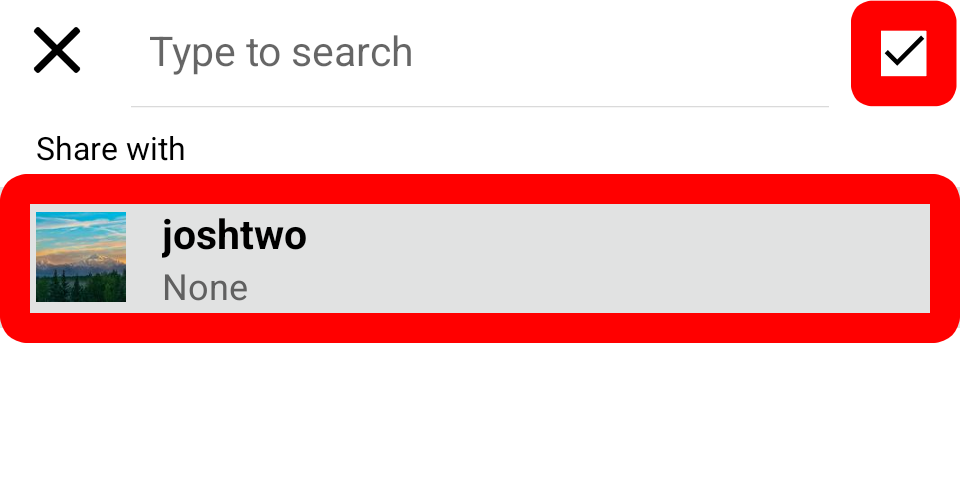The image size is (960, 494).
Task: Confirm selection with the checkmark icon
Action: tap(904, 53)
